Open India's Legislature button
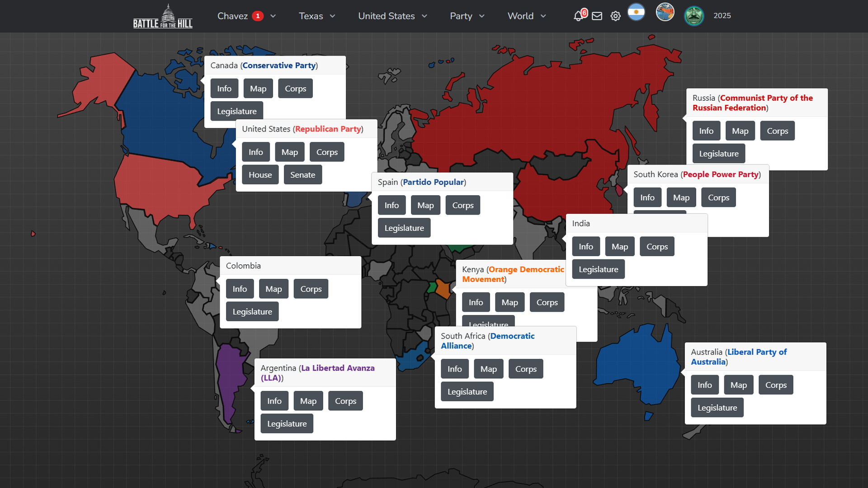This screenshot has width=868, height=488. (599, 269)
